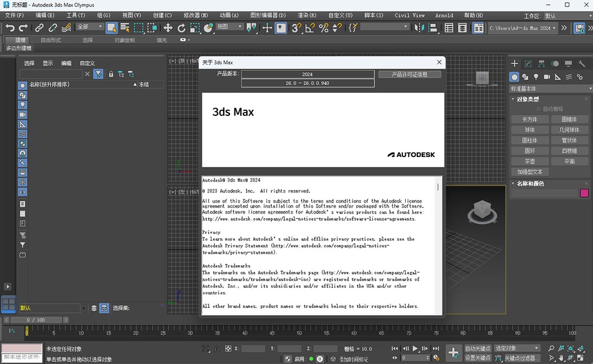The image size is (593, 364).
Task: Enable the 自动栅格 checkbox
Action: [x=538, y=109]
